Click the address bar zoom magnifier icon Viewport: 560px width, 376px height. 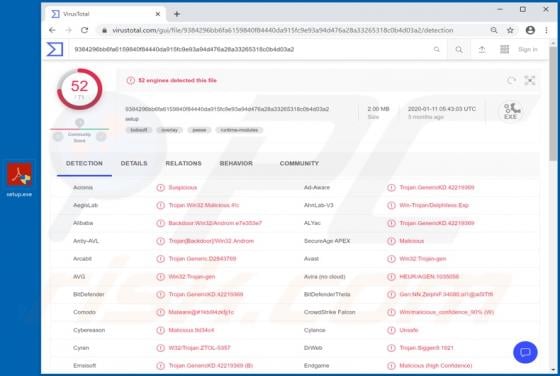[494, 30]
